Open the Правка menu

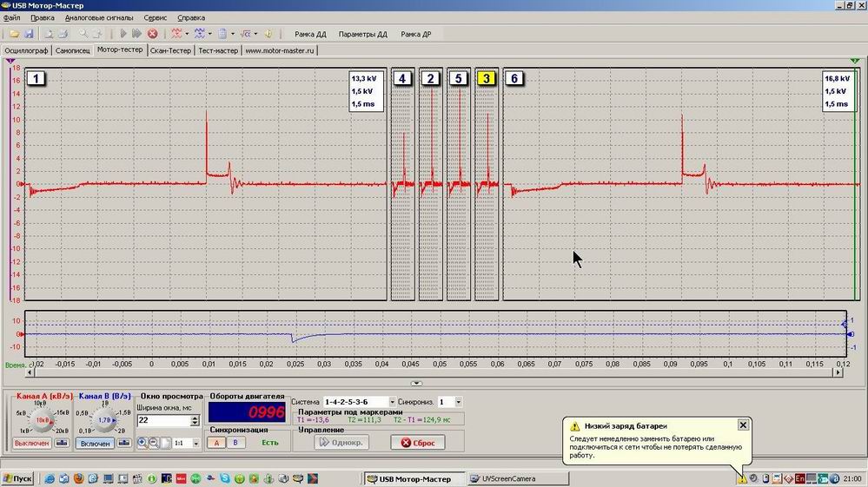[43, 17]
